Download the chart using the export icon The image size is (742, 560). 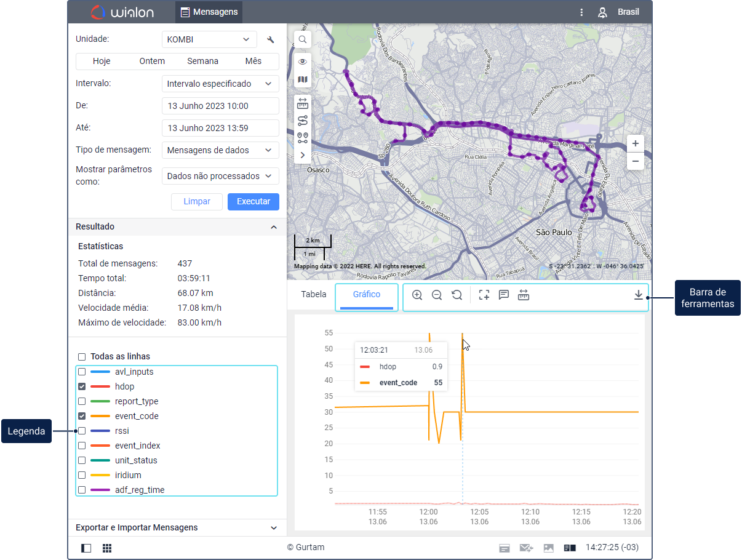tap(639, 295)
